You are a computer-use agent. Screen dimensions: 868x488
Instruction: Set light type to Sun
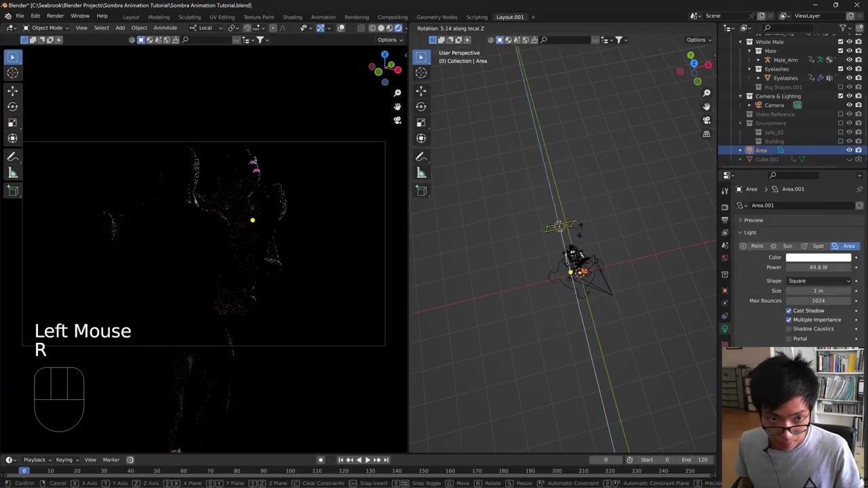[783, 246]
